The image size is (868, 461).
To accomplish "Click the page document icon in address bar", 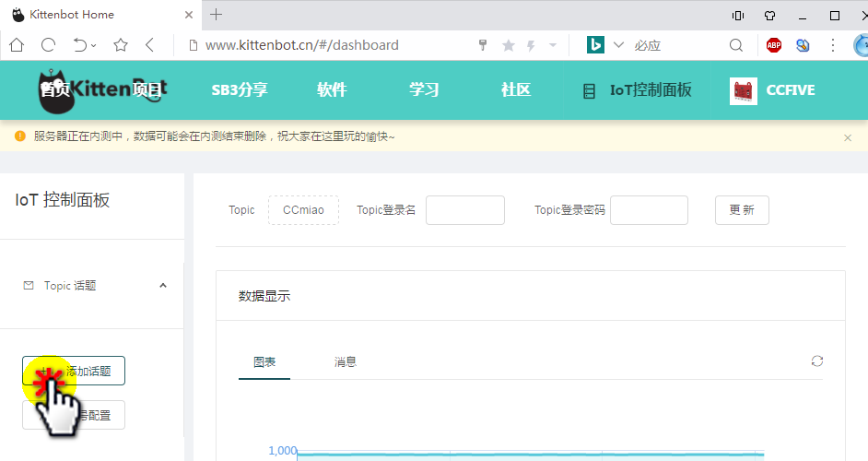I will [194, 45].
